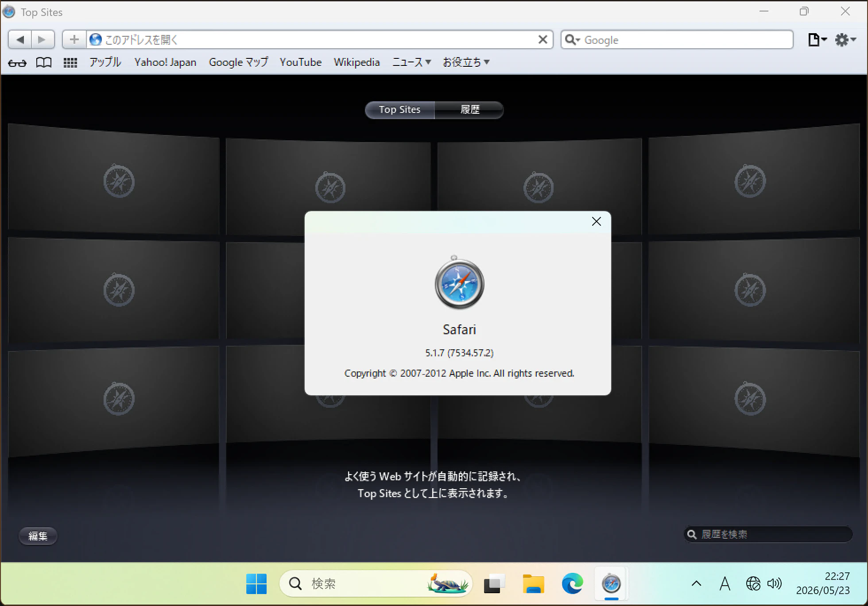Image resolution: width=868 pixels, height=606 pixels.
Task: Open the page menu icon
Action: click(817, 40)
